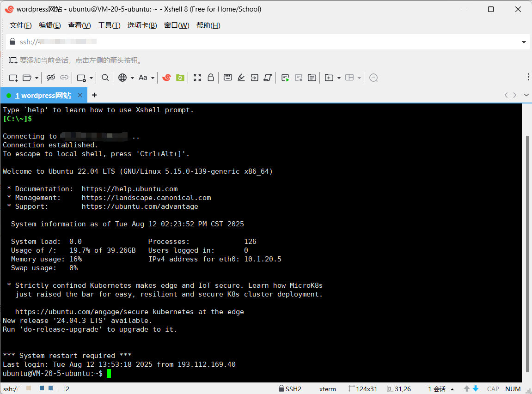Expand the 1 会话 sessions arrow
The width and height of the screenshot is (532, 394).
tap(452, 389)
